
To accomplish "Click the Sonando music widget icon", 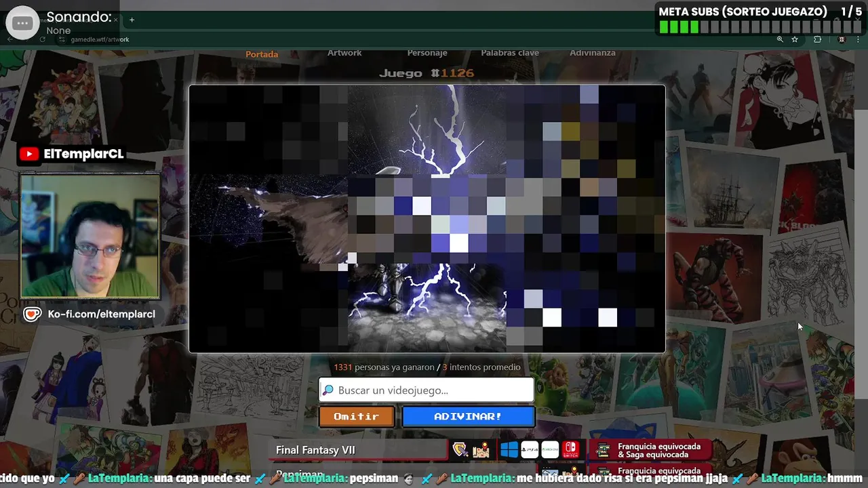I will point(22,23).
